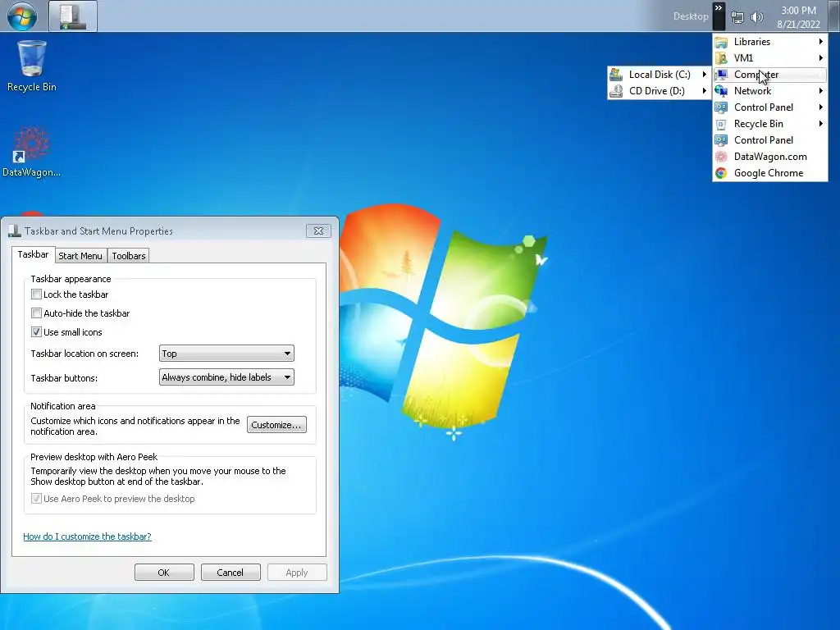Open the DataWagon desktop shortcut icon
This screenshot has width=840, height=630.
coord(31,152)
